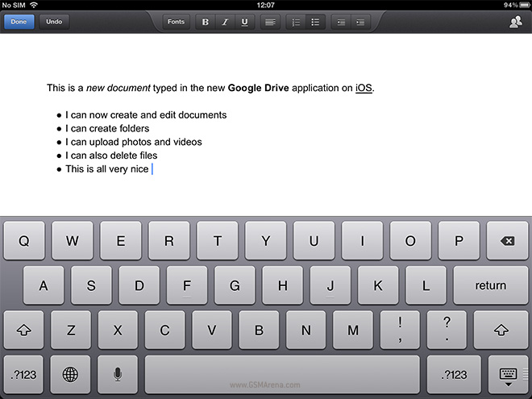
Task: Toggle underline formatting in toolbar
Action: point(244,22)
